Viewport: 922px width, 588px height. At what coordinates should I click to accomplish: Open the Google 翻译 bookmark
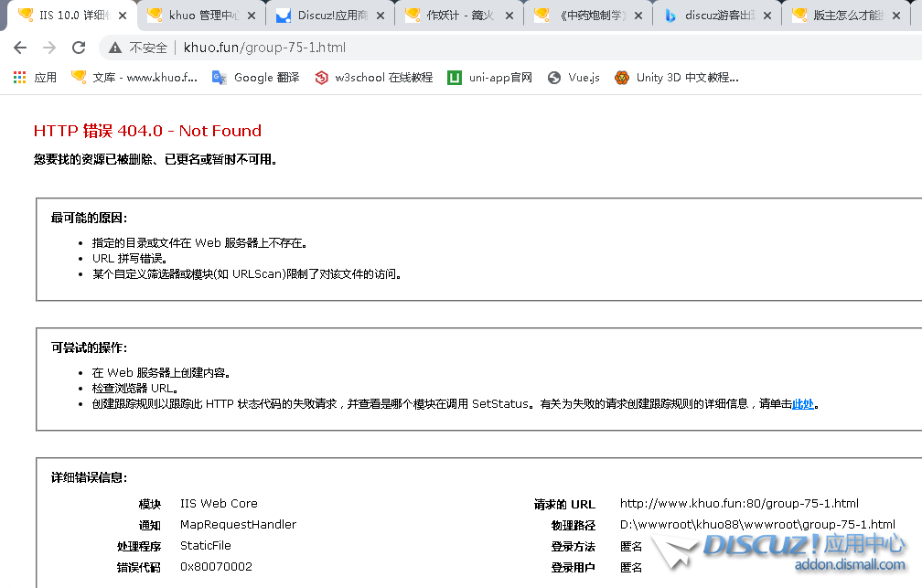[x=255, y=78]
